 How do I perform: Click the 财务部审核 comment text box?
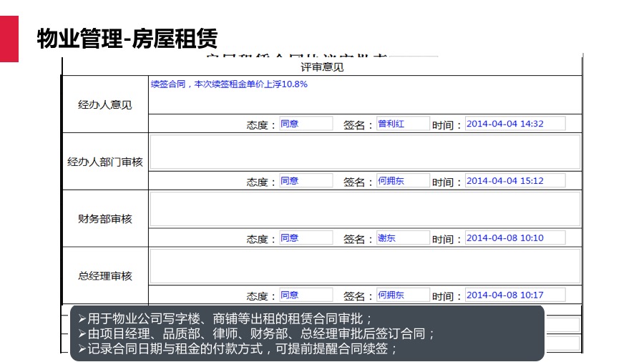pos(365,209)
